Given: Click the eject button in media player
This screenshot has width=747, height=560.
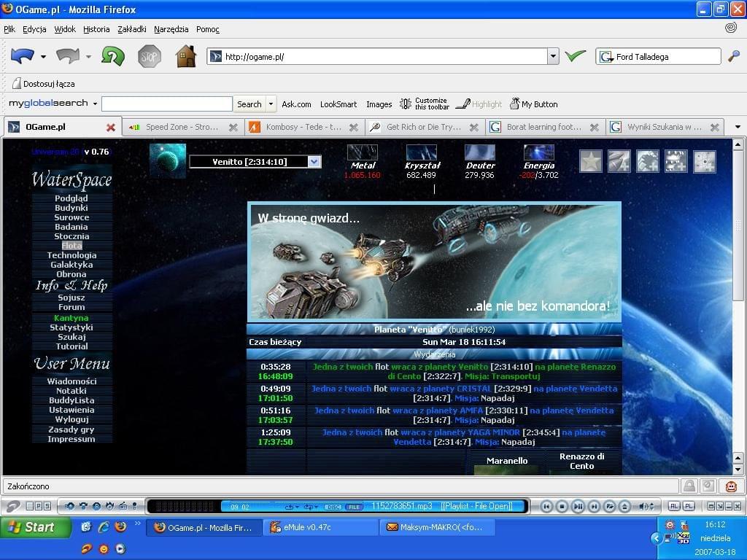Looking at the screenshot, I should click(625, 506).
